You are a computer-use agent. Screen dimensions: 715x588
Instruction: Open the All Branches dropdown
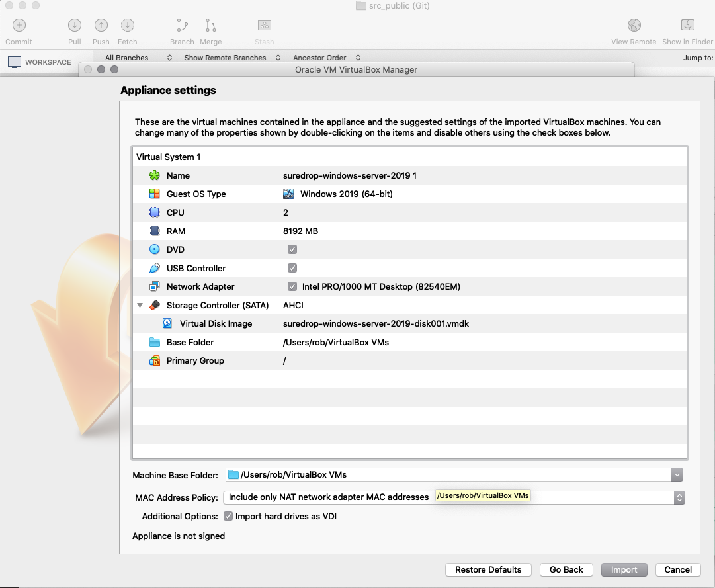[x=138, y=58]
